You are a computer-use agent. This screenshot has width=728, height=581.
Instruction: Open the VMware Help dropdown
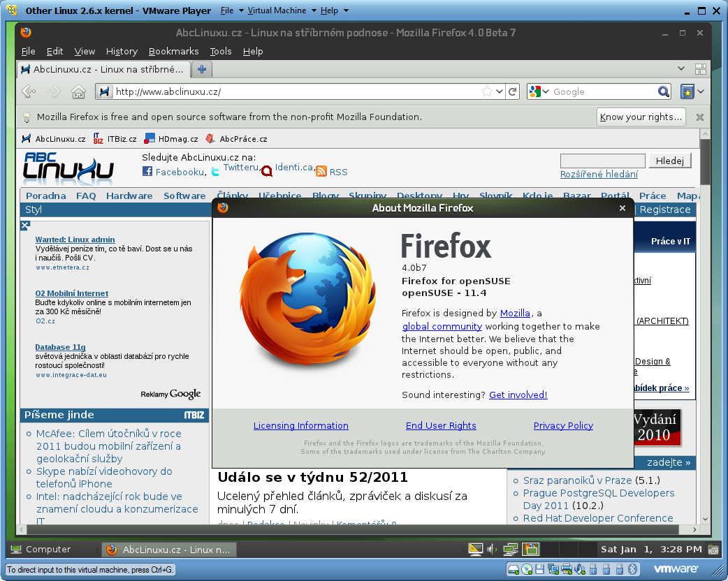[x=334, y=10]
